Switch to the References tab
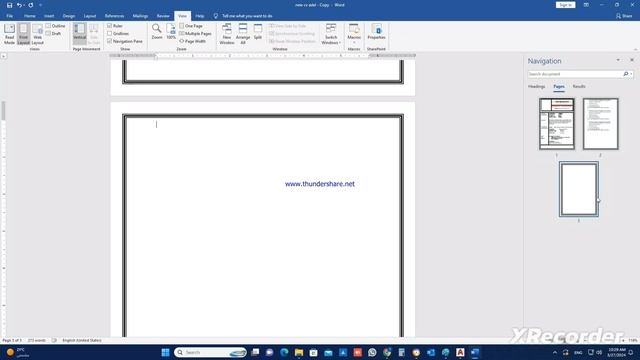Viewport: 640px width, 360px height. [x=114, y=16]
